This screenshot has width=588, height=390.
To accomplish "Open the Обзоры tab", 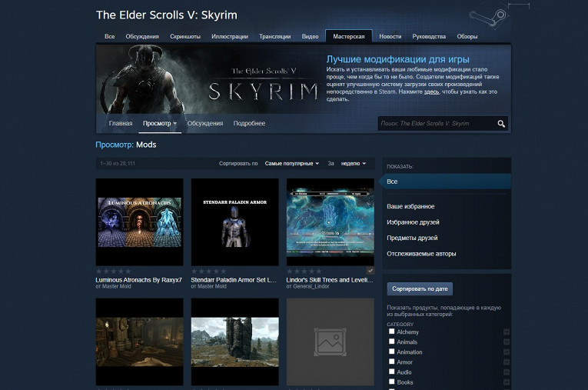I will 467,36.
